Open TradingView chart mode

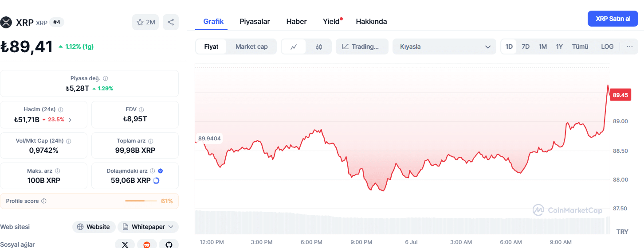point(362,46)
